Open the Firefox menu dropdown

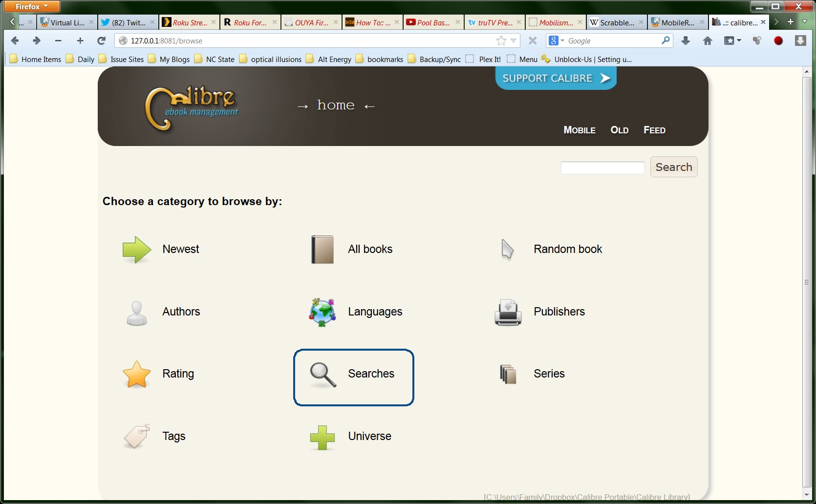(x=32, y=6)
